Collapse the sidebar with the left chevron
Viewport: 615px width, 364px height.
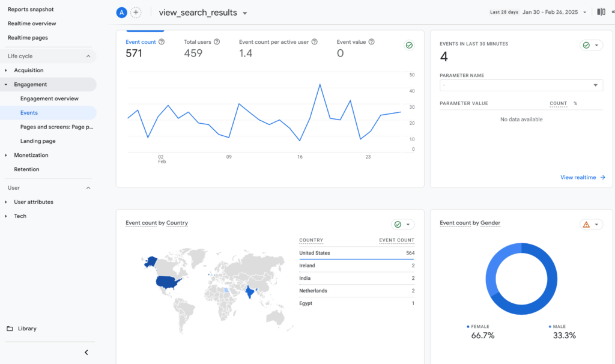point(86,353)
